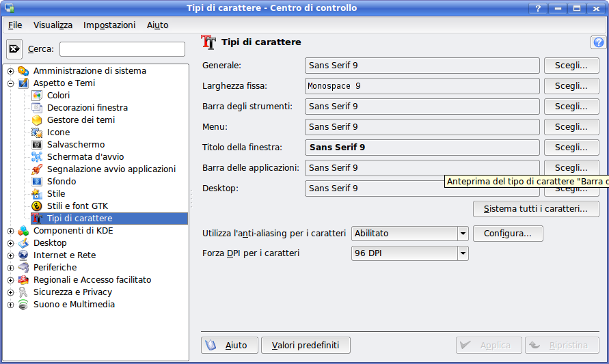Click inside the Cerca search field
Viewport: 609px width, 364px height.
point(122,49)
